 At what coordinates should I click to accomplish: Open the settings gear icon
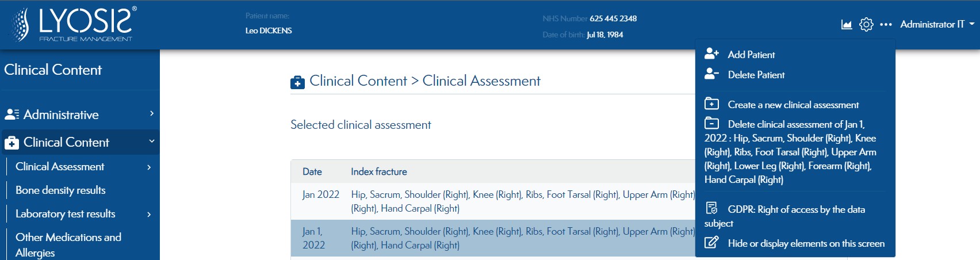866,24
